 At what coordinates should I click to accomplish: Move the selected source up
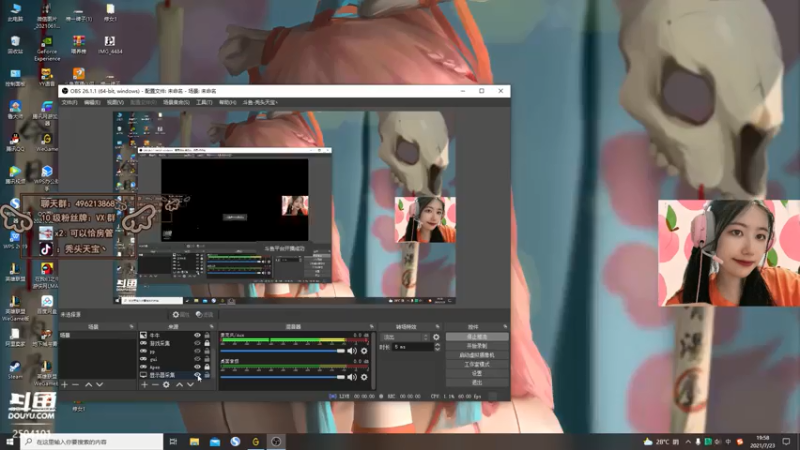point(179,384)
